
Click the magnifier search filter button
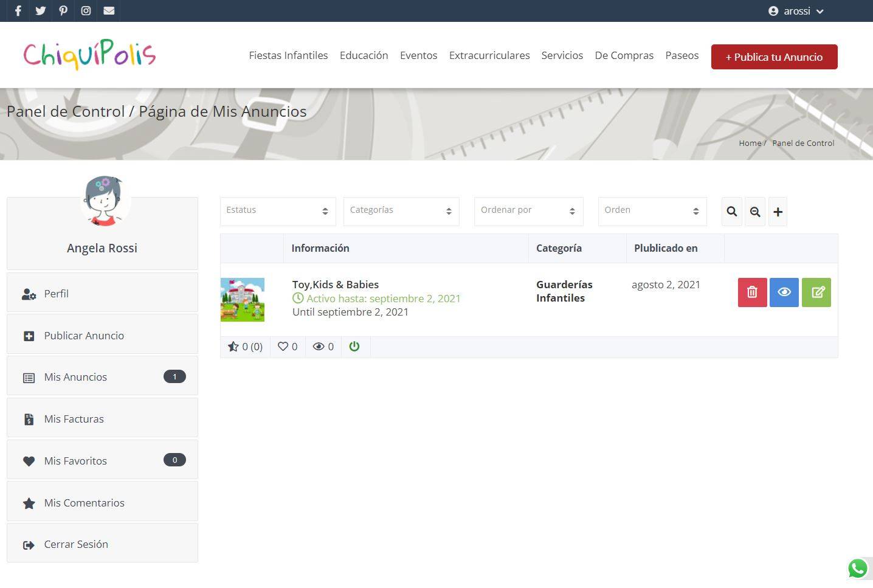tap(731, 212)
